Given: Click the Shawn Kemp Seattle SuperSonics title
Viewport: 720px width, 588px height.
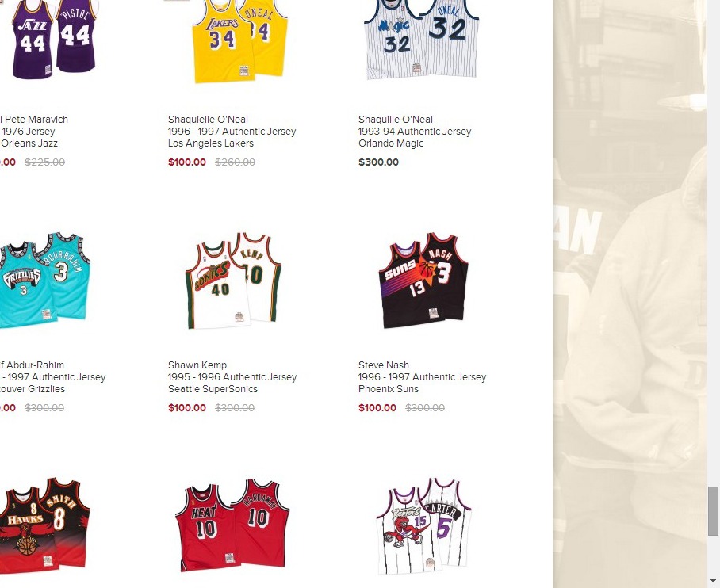Looking at the screenshot, I should click(232, 377).
